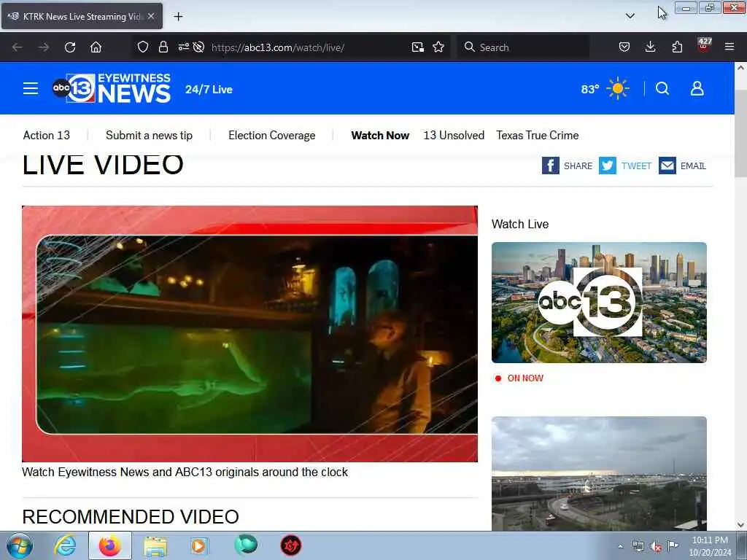747x560 pixels.
Task: Click the SHARE text link
Action: [578, 166]
